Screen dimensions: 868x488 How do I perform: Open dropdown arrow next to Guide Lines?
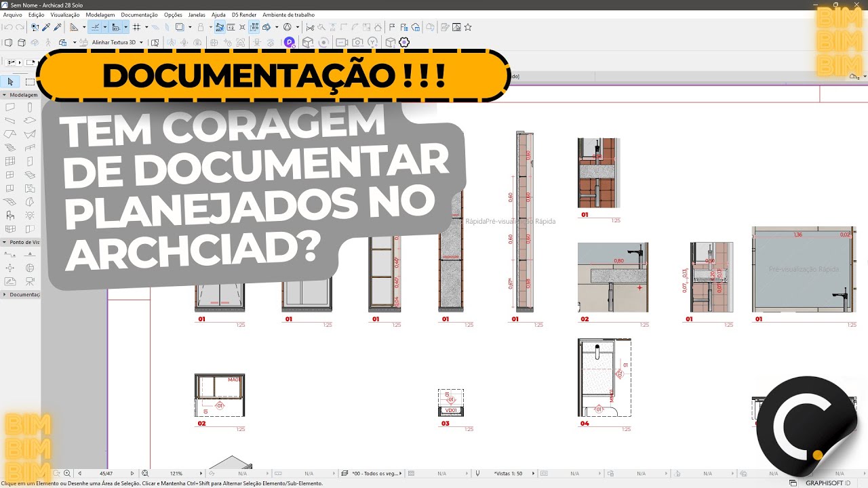[x=105, y=27]
